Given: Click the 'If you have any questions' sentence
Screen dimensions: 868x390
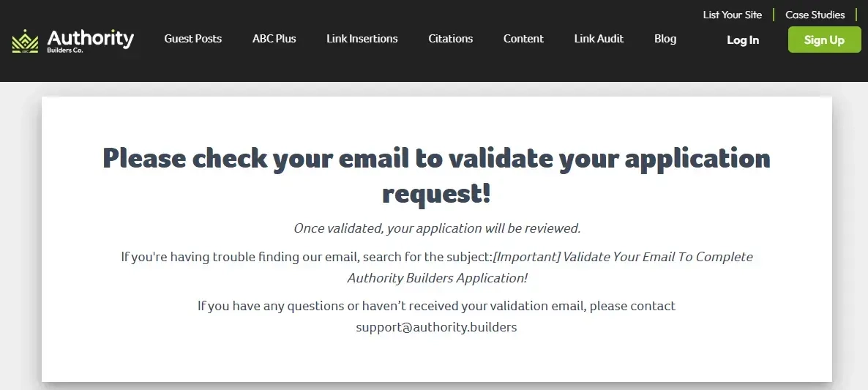Looking at the screenshot, I should (x=436, y=306).
